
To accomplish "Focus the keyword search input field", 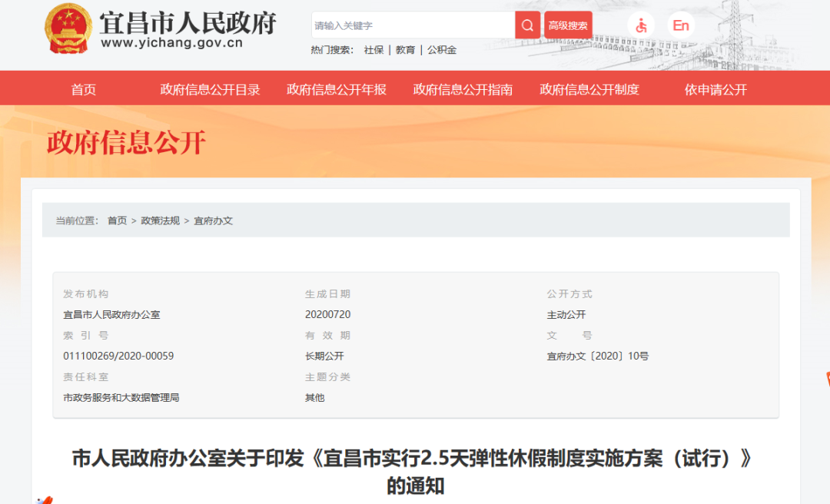I will pyautogui.click(x=413, y=25).
